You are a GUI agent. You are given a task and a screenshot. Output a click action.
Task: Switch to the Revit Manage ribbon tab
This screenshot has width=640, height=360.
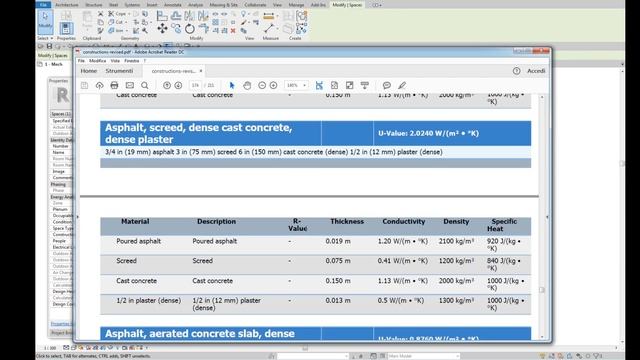coord(296,5)
